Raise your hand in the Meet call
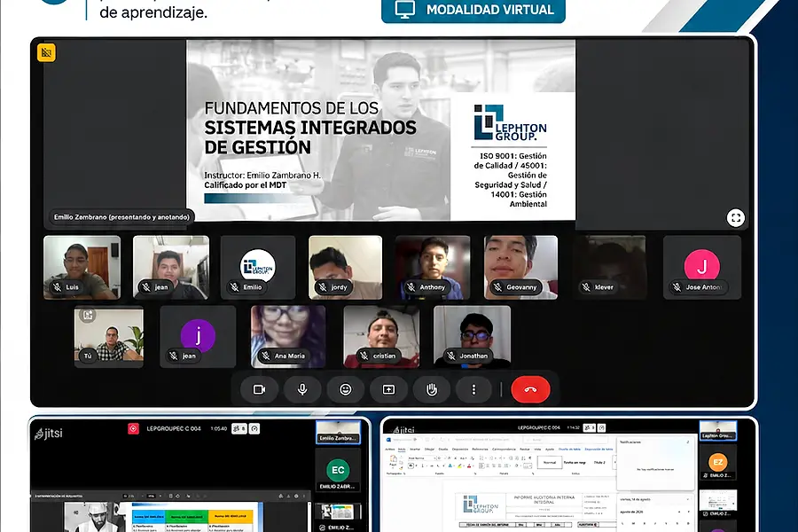This screenshot has height=532, width=798. coord(432,389)
